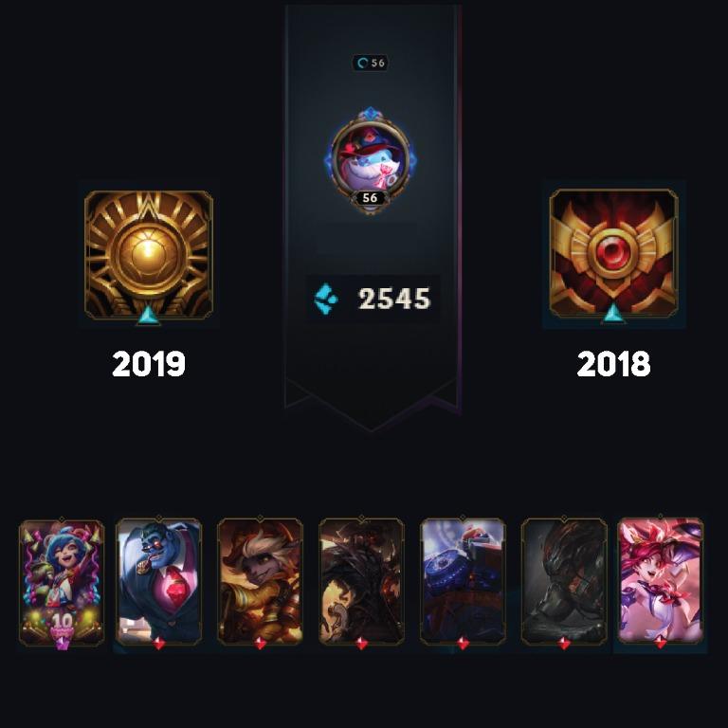Viewport: 728px width, 728px height.
Task: Select the dark High Noon gunslinger skin card
Action: coord(362,581)
